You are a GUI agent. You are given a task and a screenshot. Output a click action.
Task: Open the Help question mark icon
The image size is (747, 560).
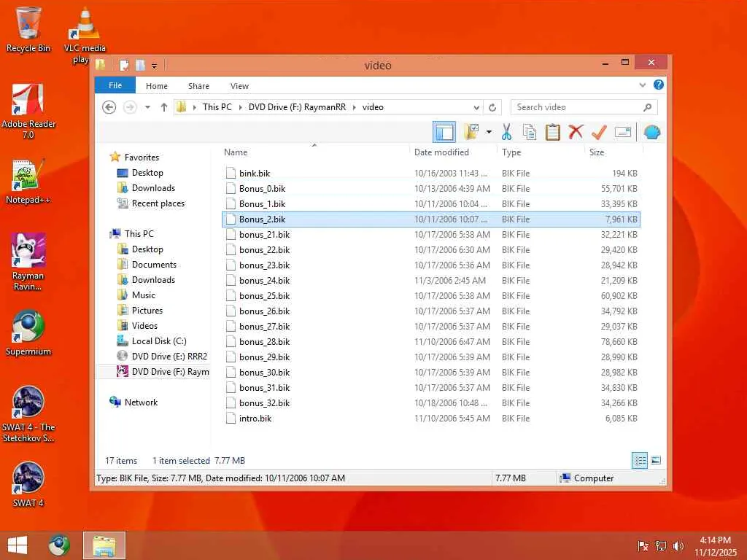659,85
